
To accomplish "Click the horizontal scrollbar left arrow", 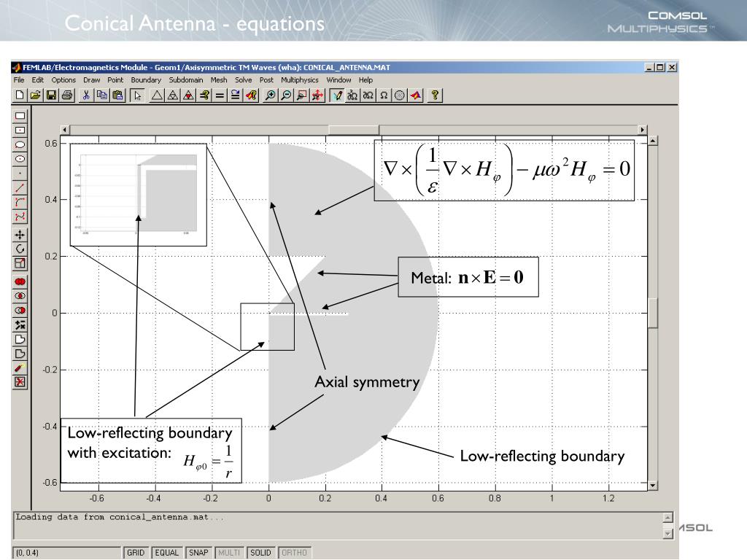I will pyautogui.click(x=65, y=130).
